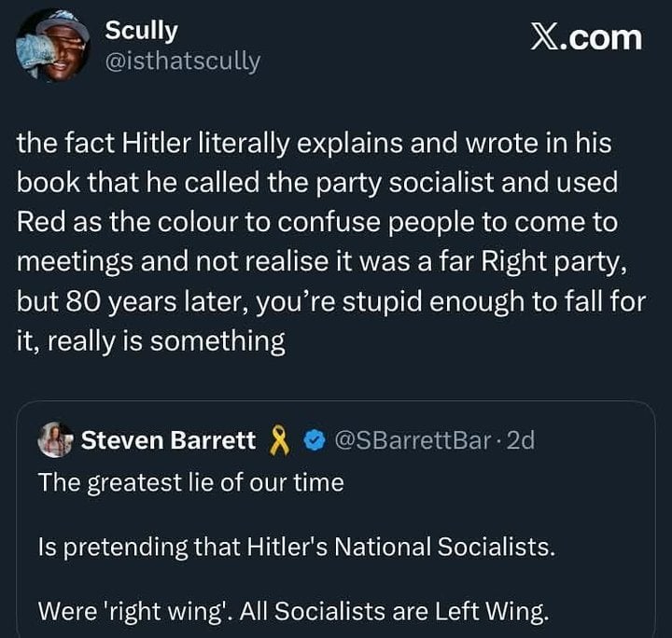Click the line 'The greatest lie of our time'
Screen dimensions: 672x638
[190, 482]
